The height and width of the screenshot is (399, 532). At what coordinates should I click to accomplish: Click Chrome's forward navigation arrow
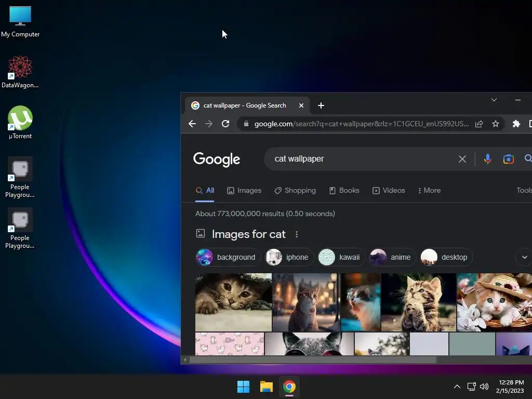point(209,124)
